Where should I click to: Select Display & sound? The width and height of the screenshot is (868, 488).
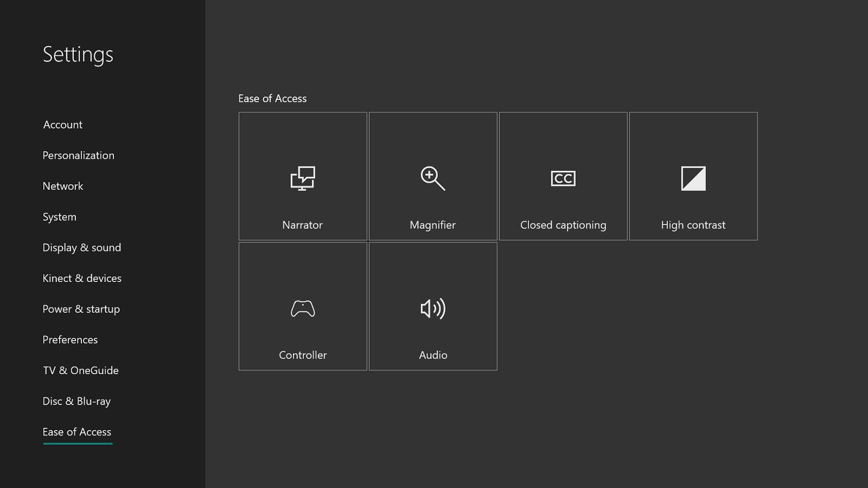[82, 247]
